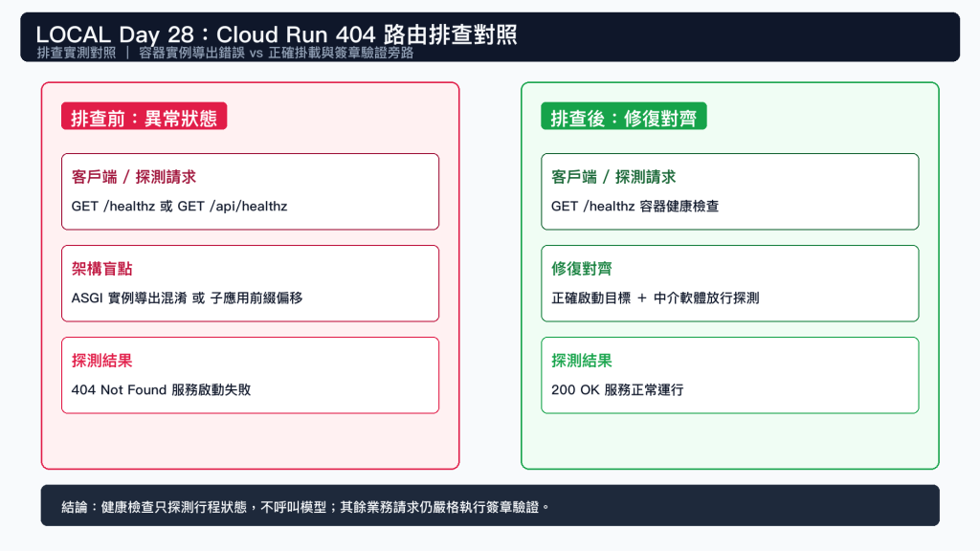The image size is (980, 551).
Task: Click 'ASGI 實例導出混淆 或 子應用前綴偏移'
Action: (x=187, y=298)
